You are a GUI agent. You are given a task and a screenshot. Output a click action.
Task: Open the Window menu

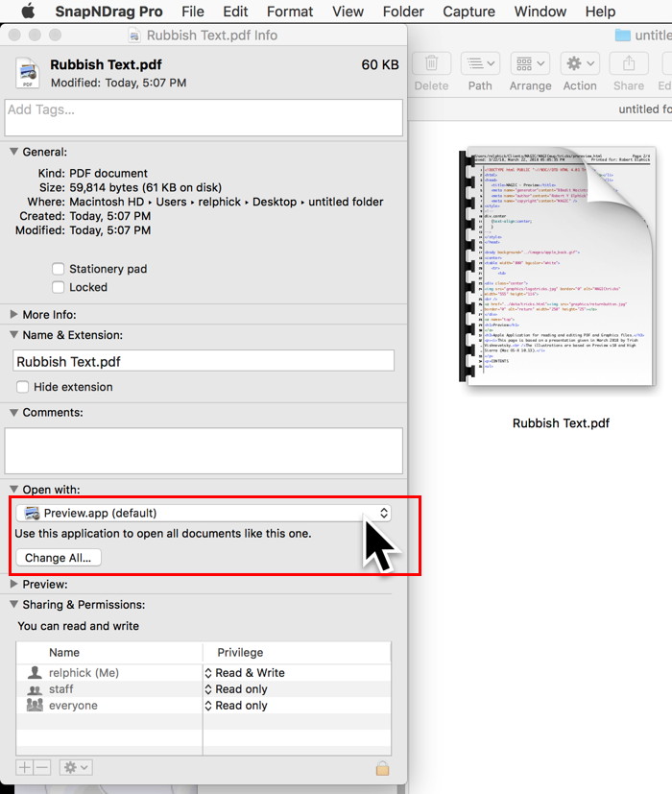click(540, 12)
